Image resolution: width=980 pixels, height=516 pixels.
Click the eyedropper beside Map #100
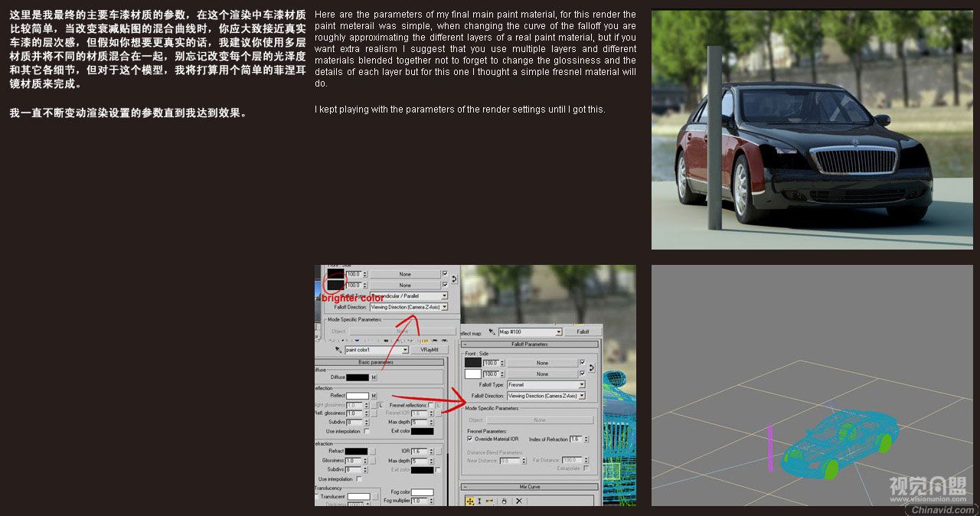(x=491, y=331)
